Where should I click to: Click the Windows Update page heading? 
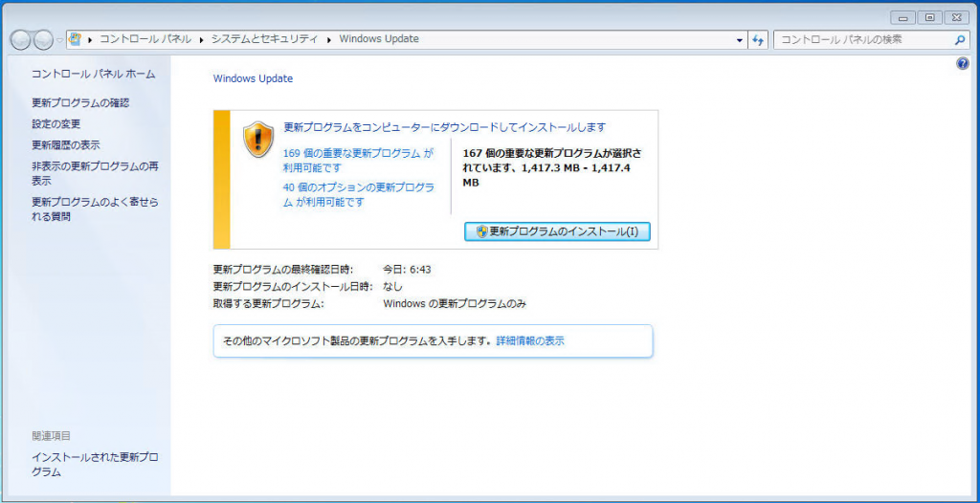pyautogui.click(x=253, y=78)
